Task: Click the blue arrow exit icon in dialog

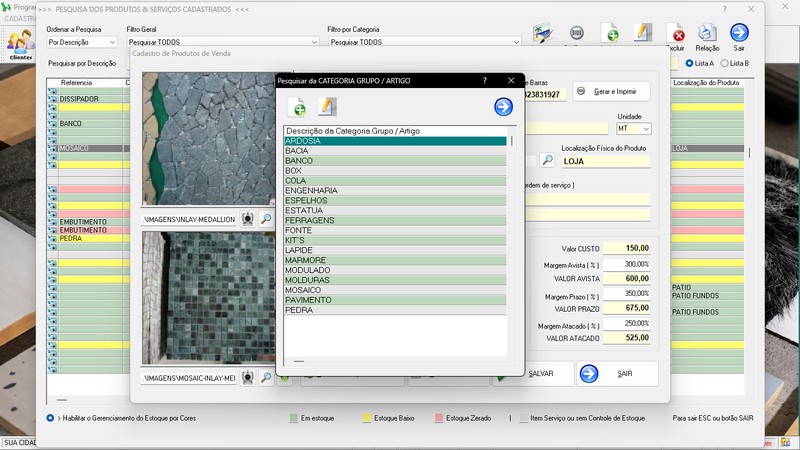Action: point(503,107)
